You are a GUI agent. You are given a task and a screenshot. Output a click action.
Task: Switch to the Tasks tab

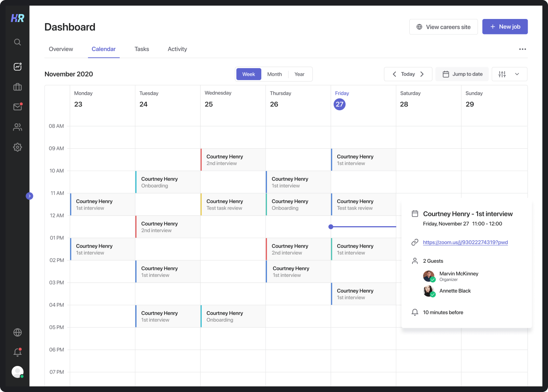pyautogui.click(x=142, y=49)
